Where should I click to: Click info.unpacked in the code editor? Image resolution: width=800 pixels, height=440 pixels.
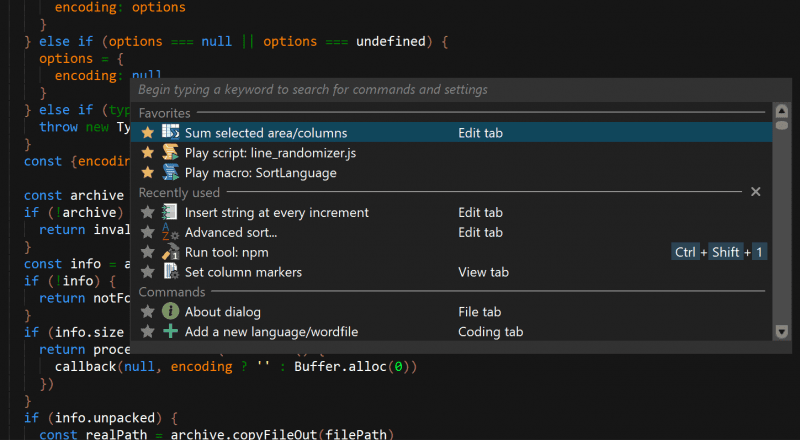pyautogui.click(x=105, y=418)
